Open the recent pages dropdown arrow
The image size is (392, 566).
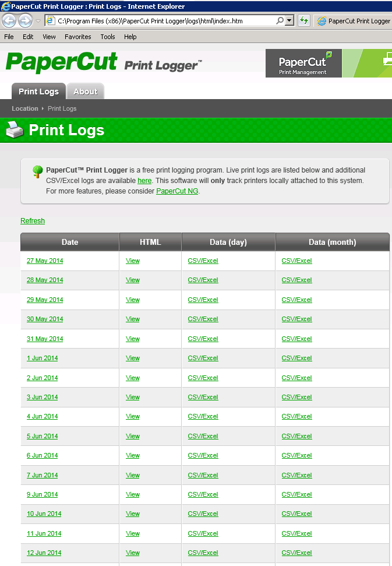[x=38, y=21]
